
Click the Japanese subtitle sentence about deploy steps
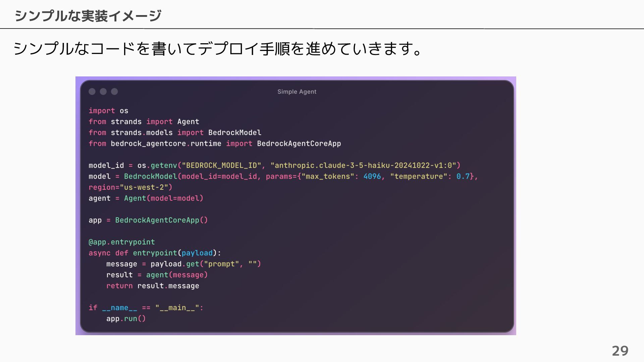pos(217,49)
